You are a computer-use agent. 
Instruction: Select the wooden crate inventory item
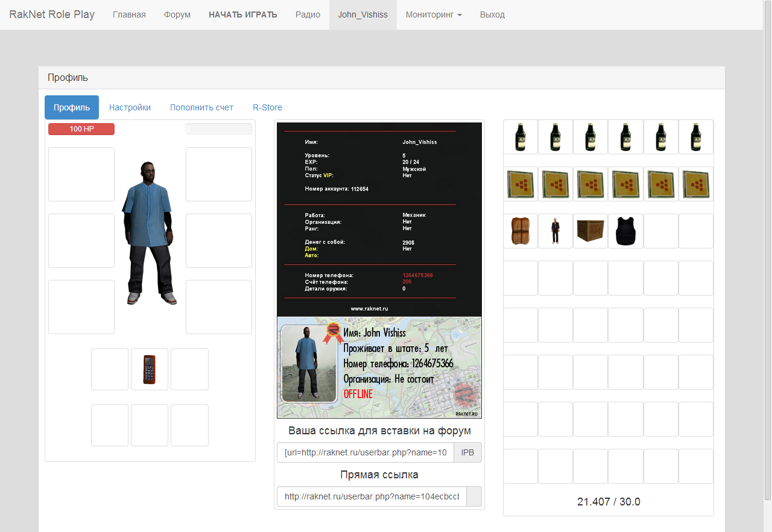(x=590, y=231)
